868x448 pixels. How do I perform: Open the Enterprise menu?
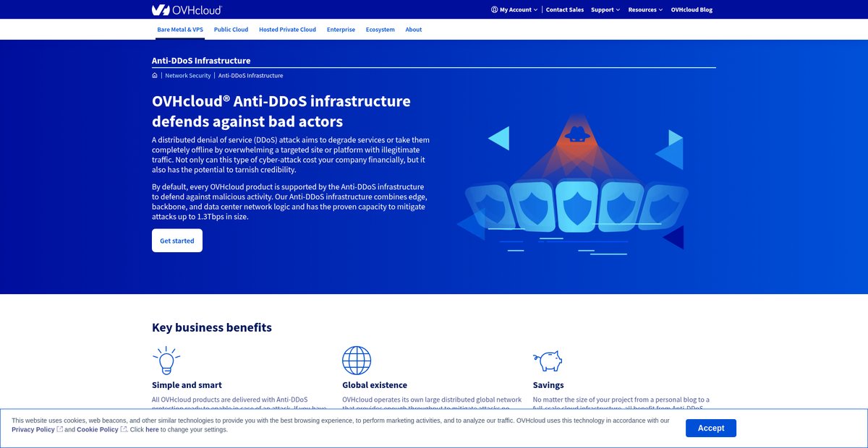[x=341, y=30]
